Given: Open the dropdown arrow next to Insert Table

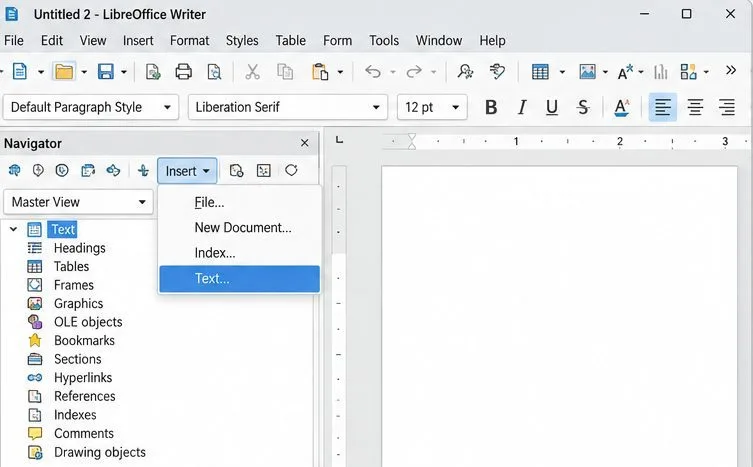Looking at the screenshot, I should [x=562, y=72].
